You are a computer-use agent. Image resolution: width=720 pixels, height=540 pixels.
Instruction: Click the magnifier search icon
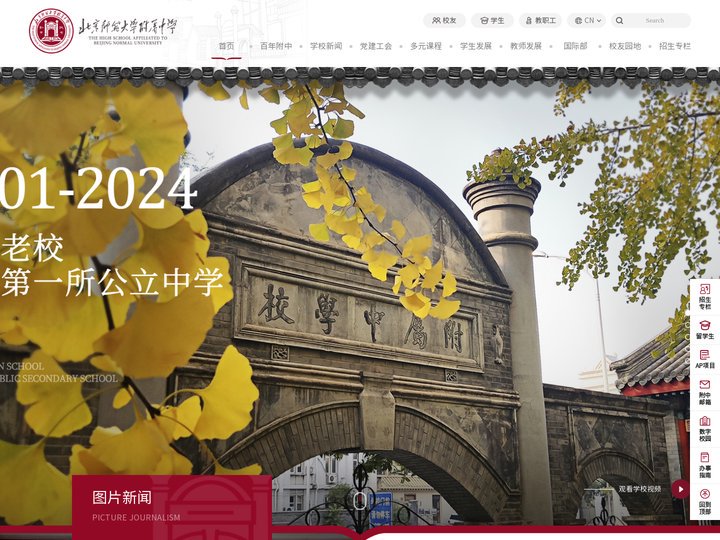click(x=619, y=21)
